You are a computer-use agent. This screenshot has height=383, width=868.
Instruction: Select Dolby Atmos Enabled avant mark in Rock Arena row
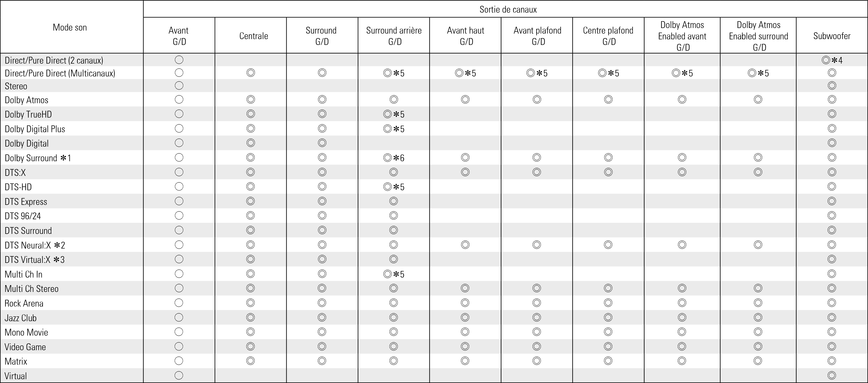(x=682, y=303)
